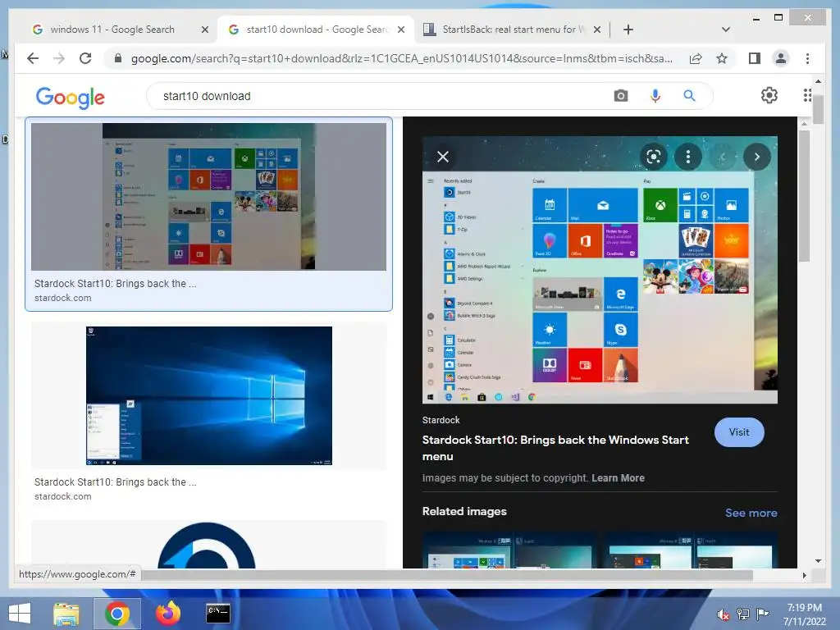This screenshot has height=630, width=840.
Task: Close the StartIsBack tab
Action: 597,30
